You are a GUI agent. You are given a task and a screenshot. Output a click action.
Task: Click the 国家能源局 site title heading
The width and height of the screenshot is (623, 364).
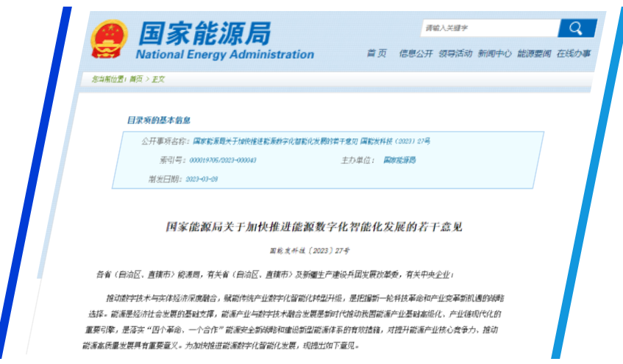pos(205,33)
